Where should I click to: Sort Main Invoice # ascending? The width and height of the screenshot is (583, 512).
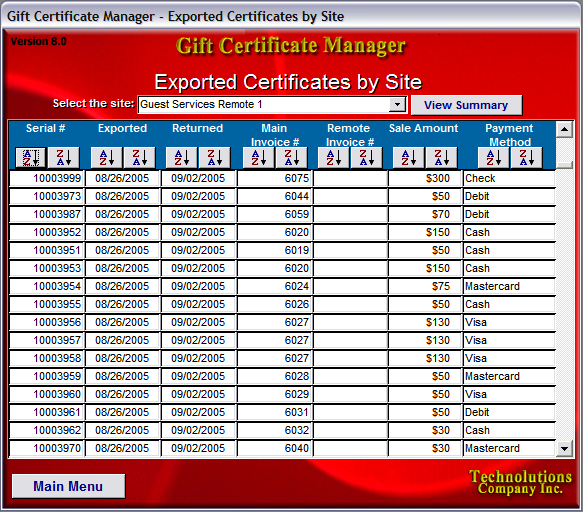(x=258, y=157)
